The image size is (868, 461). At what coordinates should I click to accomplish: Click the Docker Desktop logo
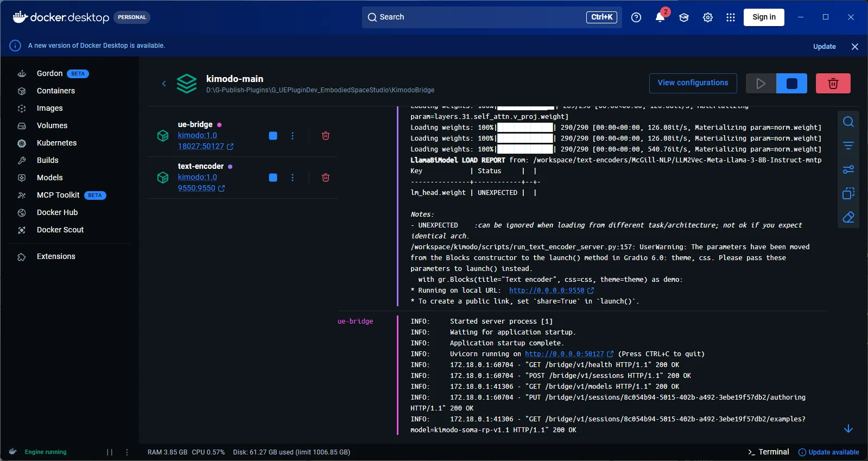click(61, 17)
